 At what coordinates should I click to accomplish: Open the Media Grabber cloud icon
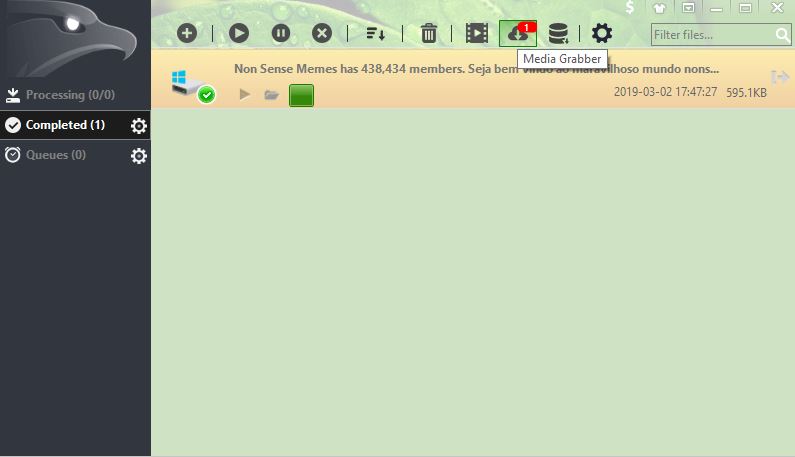[x=518, y=33]
